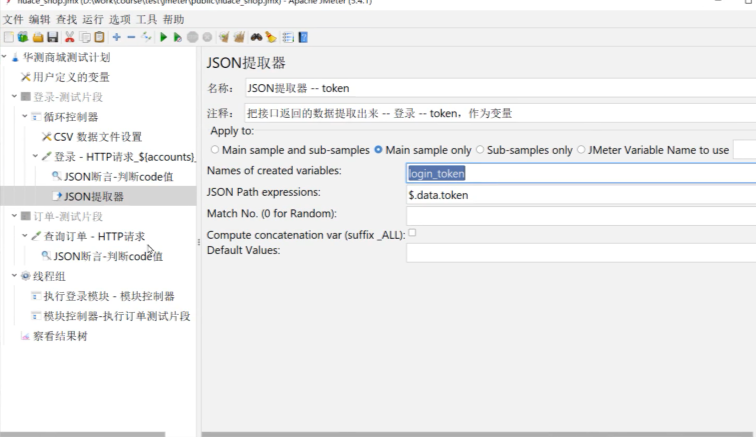Save the test plan with floppy icon
756x437 pixels.
53,37
